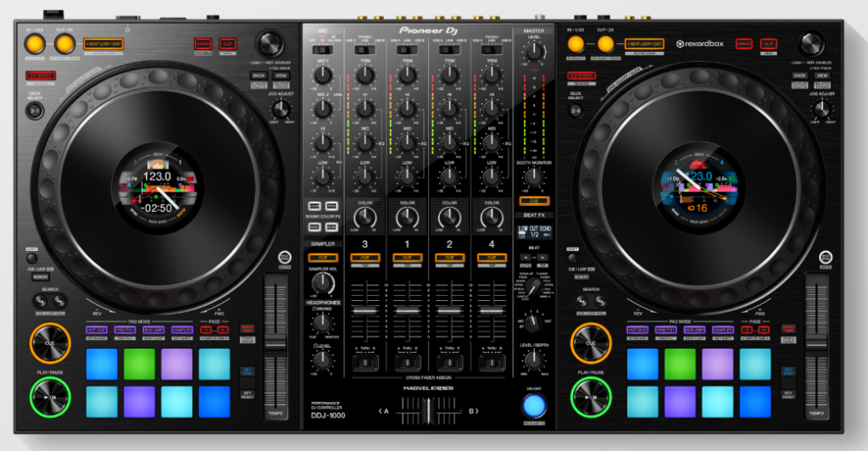The width and height of the screenshot is (868, 451).
Task: Tap the left deck orange-ringed CUE button
Action: point(50,343)
